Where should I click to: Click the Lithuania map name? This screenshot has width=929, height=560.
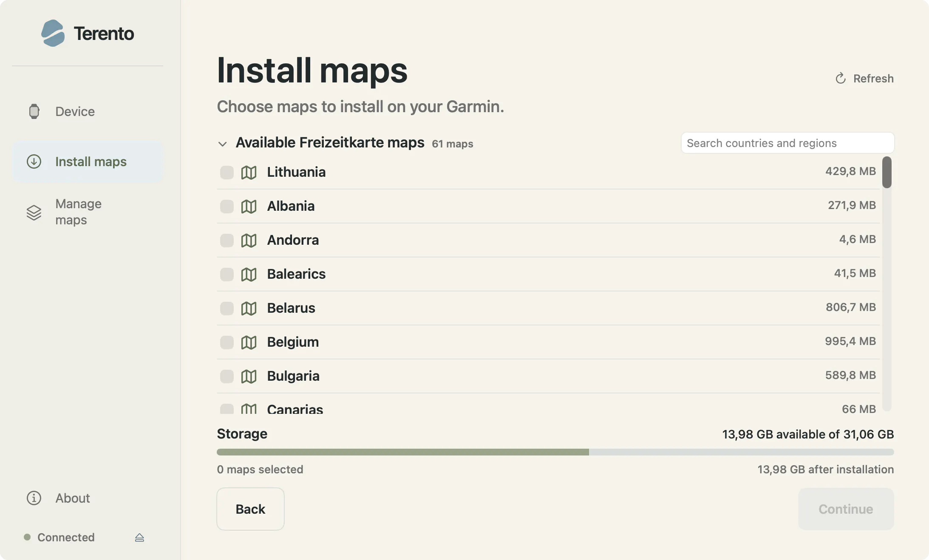click(296, 172)
